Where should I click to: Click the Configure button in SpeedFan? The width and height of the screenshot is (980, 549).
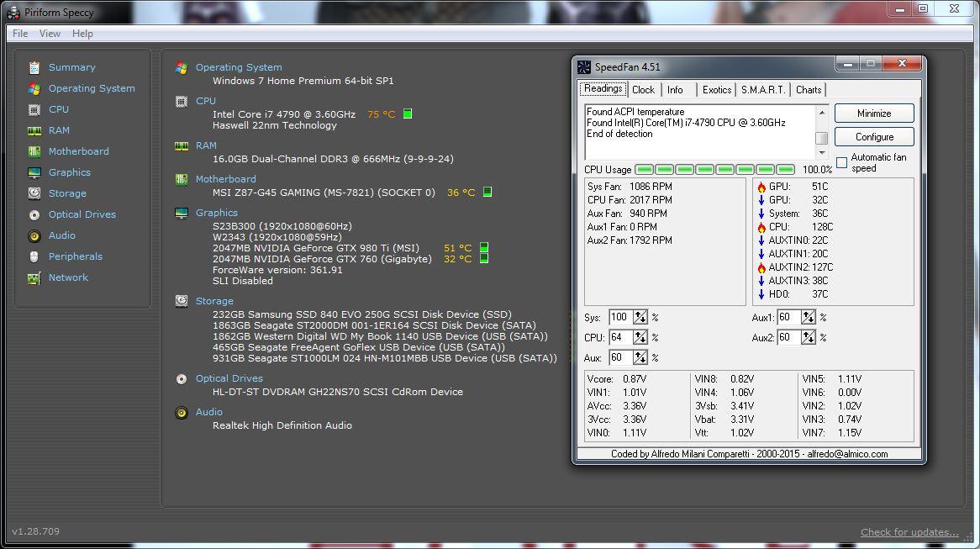[874, 137]
